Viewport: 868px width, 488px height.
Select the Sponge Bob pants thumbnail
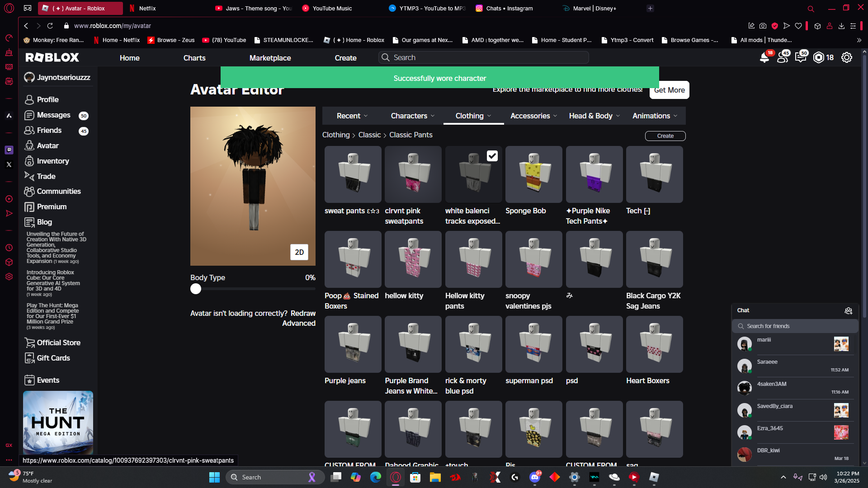pyautogui.click(x=533, y=174)
